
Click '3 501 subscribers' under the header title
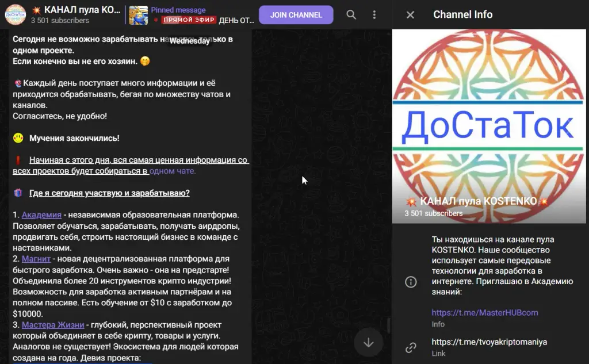coord(60,21)
